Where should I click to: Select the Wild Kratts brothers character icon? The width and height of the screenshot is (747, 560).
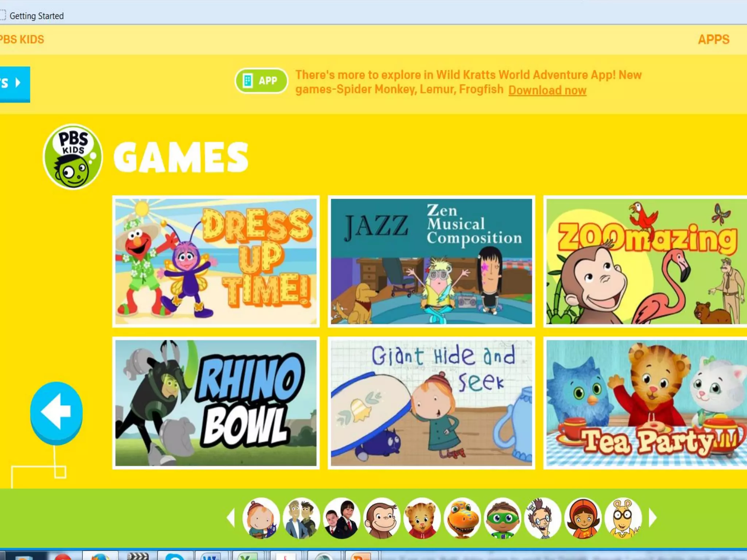click(x=301, y=518)
